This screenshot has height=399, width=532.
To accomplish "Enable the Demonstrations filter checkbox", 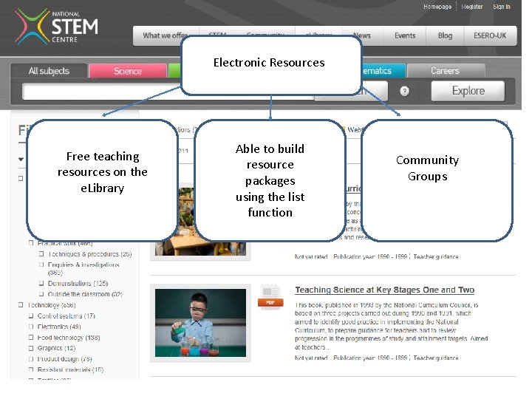I will [x=41, y=283].
